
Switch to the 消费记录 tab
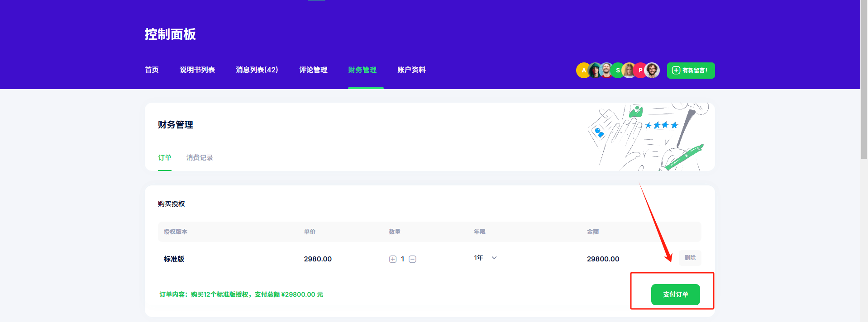tap(200, 158)
